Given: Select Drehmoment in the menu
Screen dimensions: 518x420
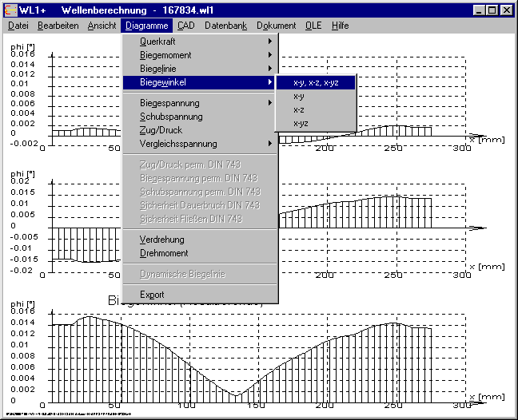Looking at the screenshot, I should (x=164, y=253).
